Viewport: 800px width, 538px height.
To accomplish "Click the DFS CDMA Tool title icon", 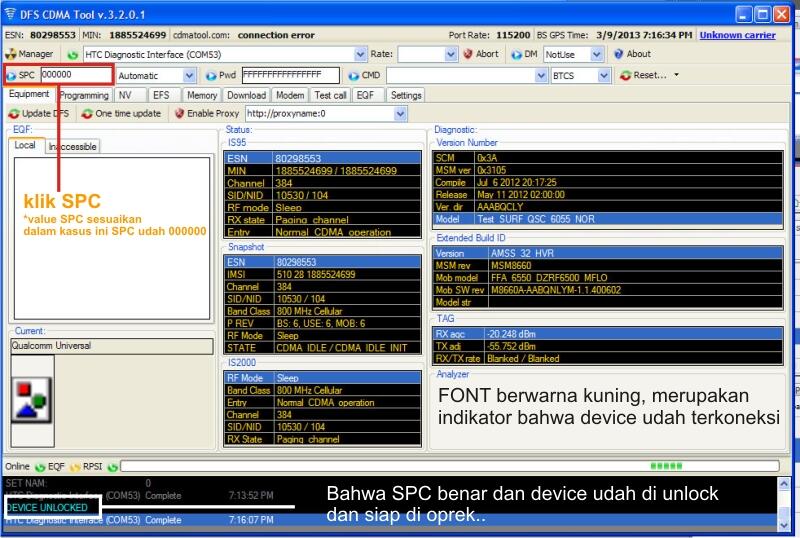I will tap(10, 14).
